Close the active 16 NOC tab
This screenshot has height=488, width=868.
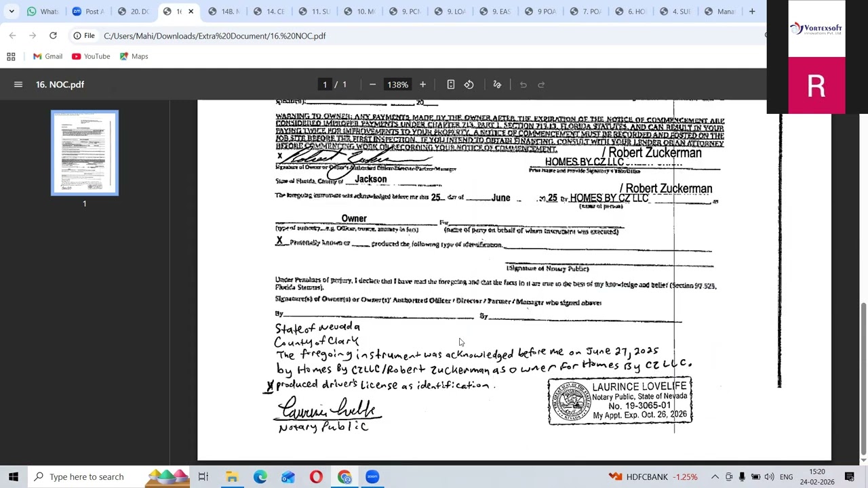click(x=191, y=12)
